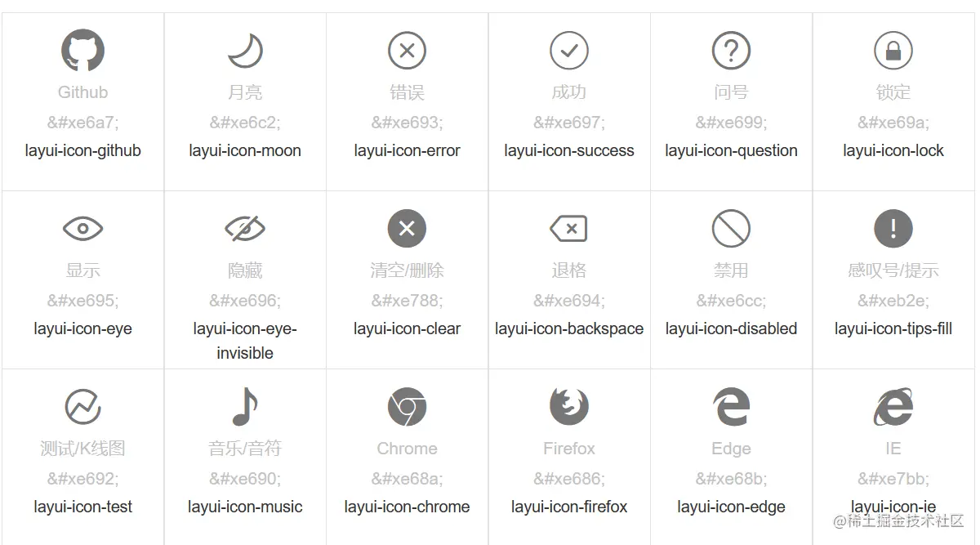The height and width of the screenshot is (545, 980).
Task: Select the &#xe690; unicode code
Action: pyautogui.click(x=245, y=479)
